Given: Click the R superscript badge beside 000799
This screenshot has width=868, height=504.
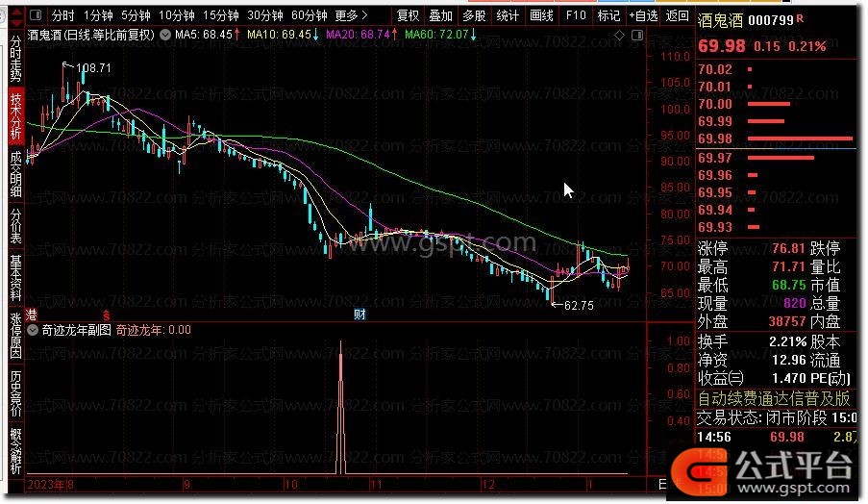Looking at the screenshot, I should click(800, 19).
